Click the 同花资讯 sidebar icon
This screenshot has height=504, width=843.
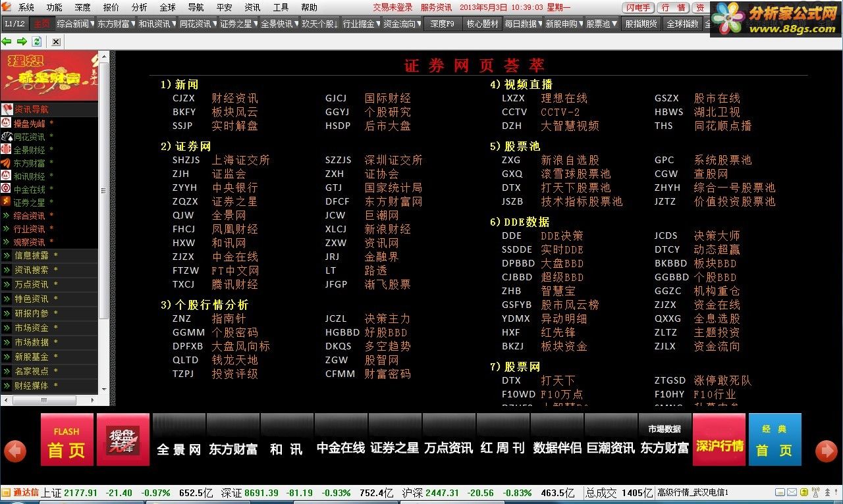pos(6,136)
